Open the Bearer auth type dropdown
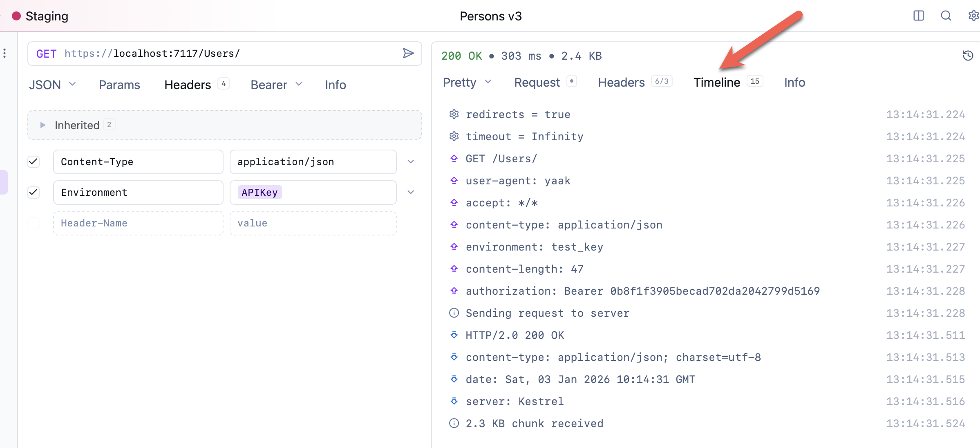Image resolution: width=980 pixels, height=448 pixels. [x=276, y=85]
